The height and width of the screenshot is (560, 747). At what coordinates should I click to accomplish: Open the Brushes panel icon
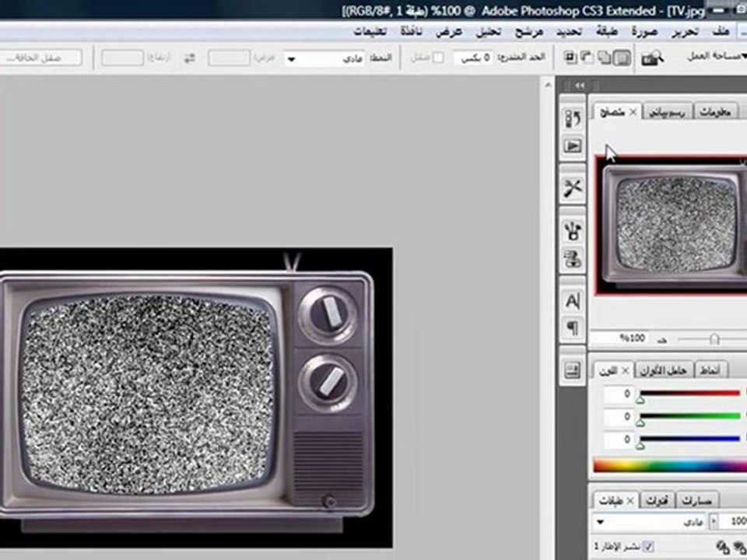573,231
